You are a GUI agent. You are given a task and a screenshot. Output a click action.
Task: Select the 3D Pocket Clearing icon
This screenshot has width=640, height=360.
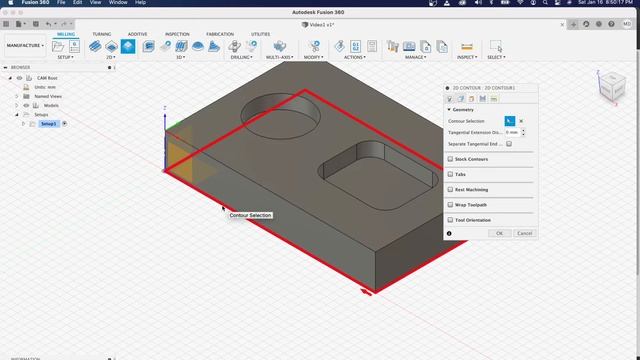165,46
